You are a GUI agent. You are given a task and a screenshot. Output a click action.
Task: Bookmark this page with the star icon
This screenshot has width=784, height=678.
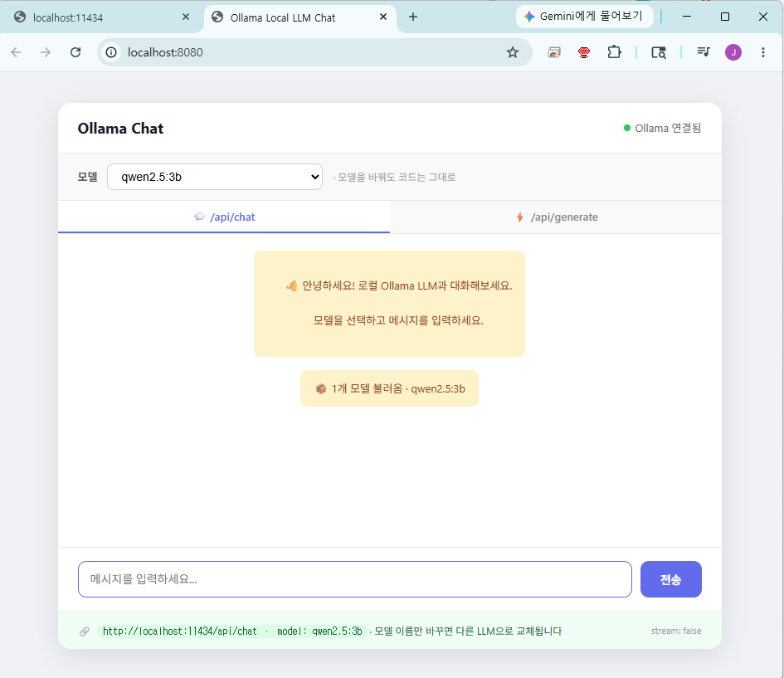pyautogui.click(x=513, y=52)
